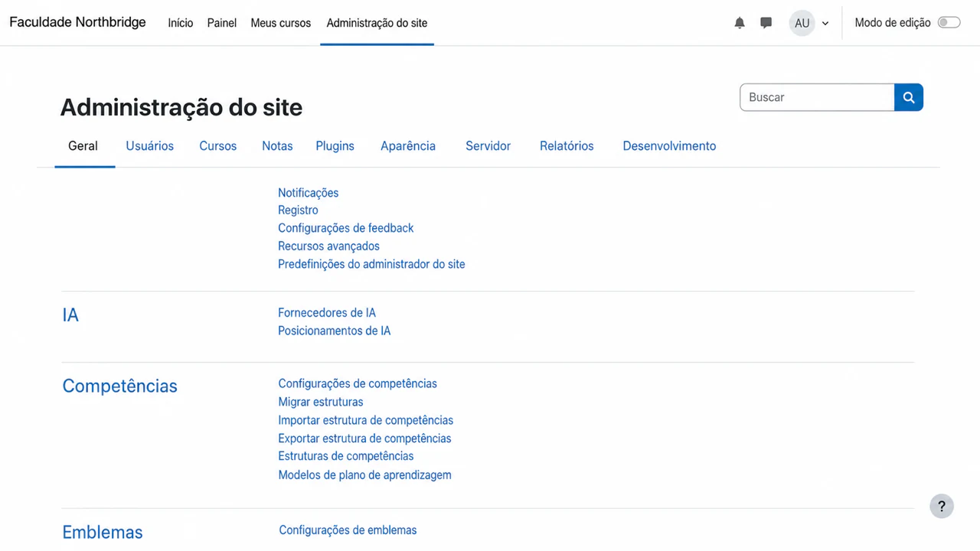Click the Faculdade Northbridge site name

tap(77, 22)
